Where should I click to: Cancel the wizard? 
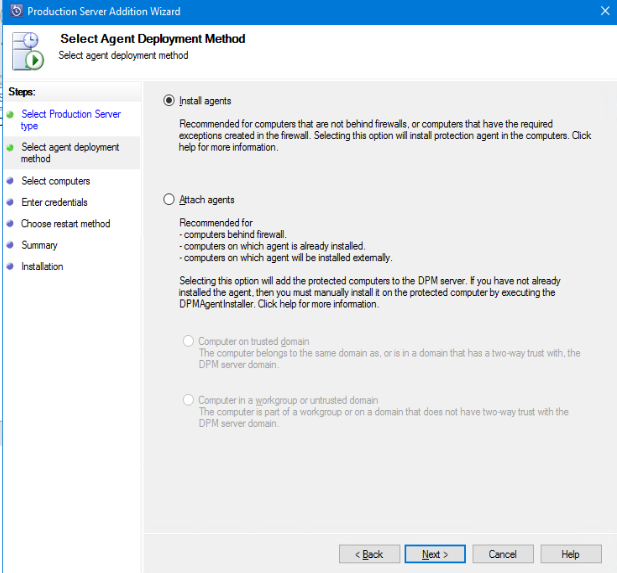[502, 554]
